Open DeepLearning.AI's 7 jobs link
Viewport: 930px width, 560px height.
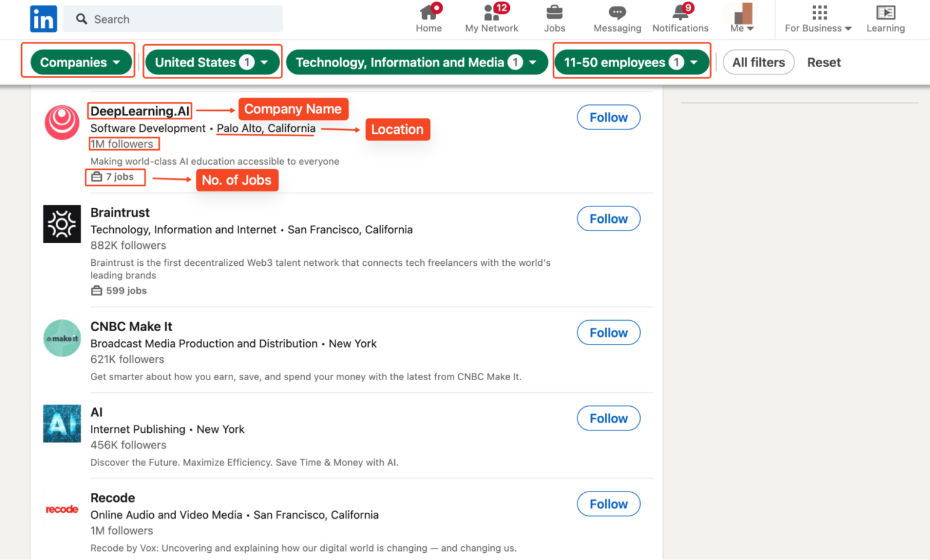coord(113,177)
